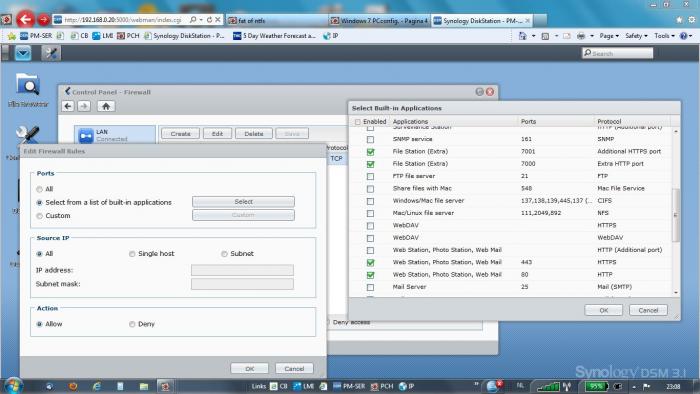700x394 pixels.
Task: Enable FTP file server checkbox
Action: pos(371,177)
